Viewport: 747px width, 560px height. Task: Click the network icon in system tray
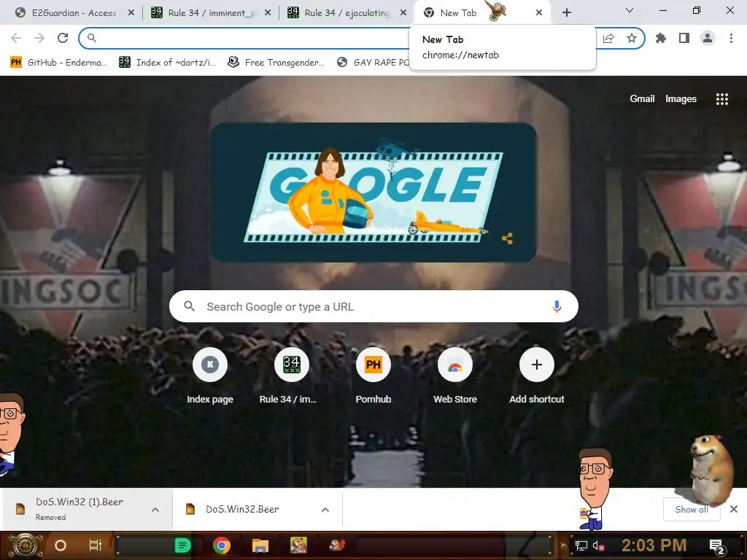[581, 545]
